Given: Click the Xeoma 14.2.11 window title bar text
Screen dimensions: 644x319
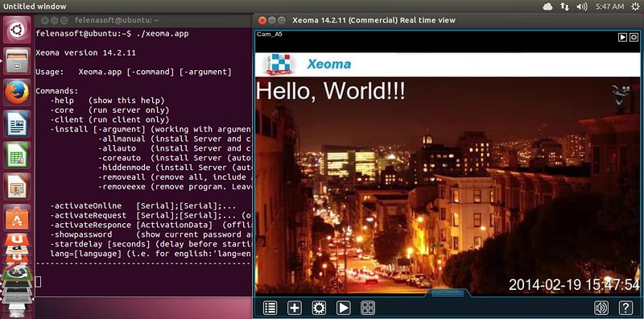Looking at the screenshot, I should [x=374, y=20].
